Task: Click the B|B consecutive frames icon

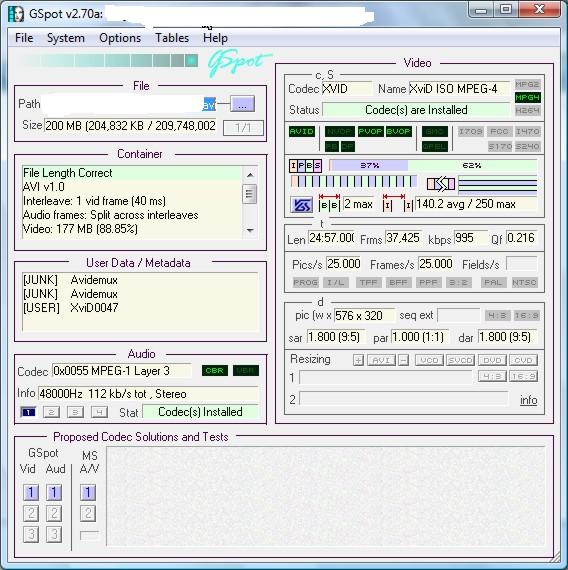Action: (329, 203)
